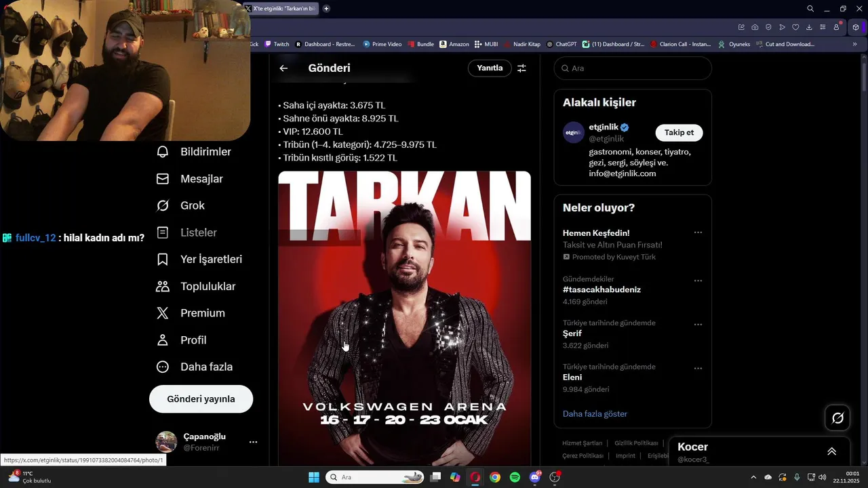Open the Amazon bookmark
The image size is (868, 488).
point(454,44)
